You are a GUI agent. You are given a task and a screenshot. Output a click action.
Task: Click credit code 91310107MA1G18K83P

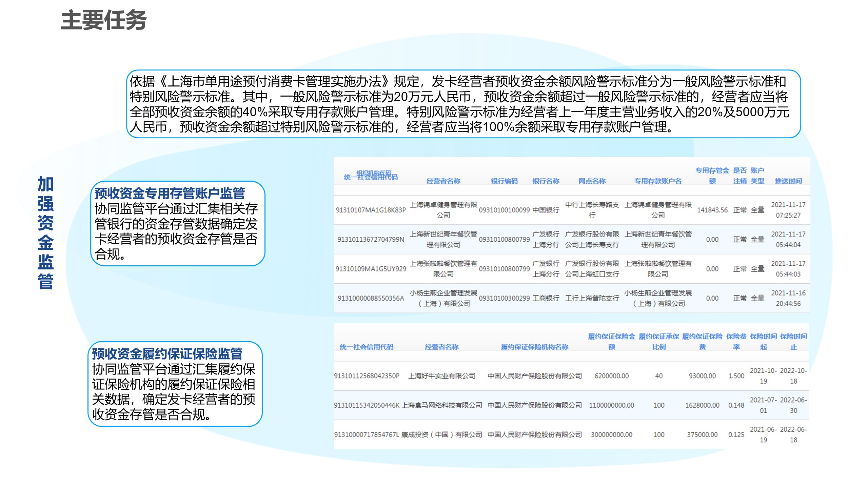point(371,210)
